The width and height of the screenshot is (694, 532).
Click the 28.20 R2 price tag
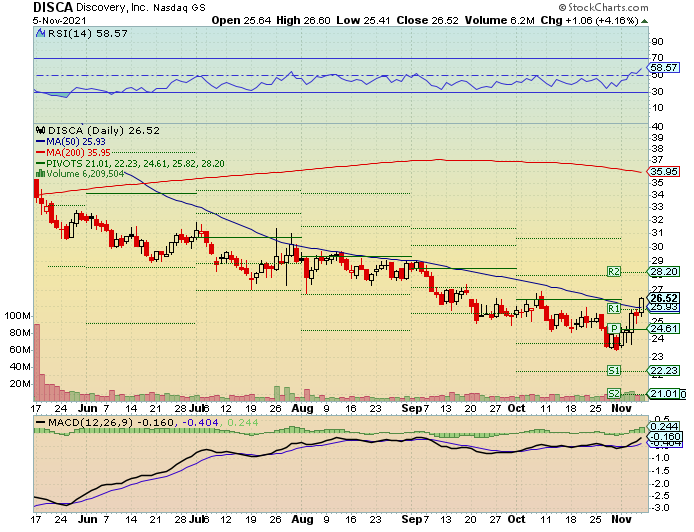(x=663, y=272)
